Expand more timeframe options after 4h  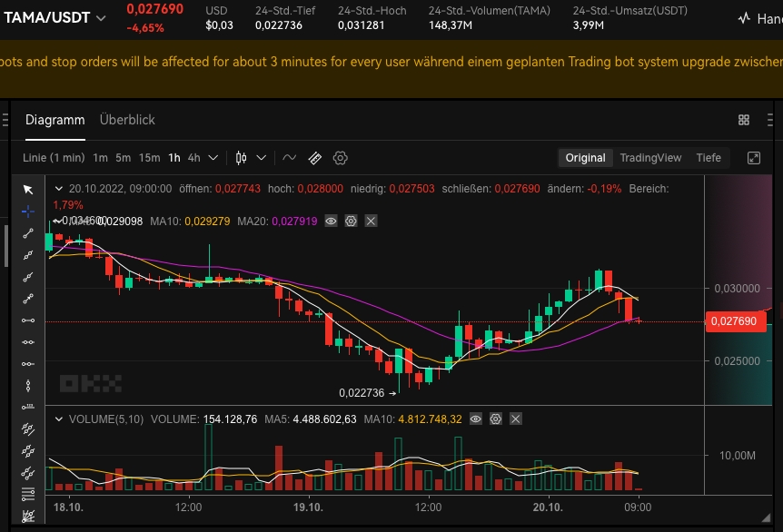[x=213, y=158]
